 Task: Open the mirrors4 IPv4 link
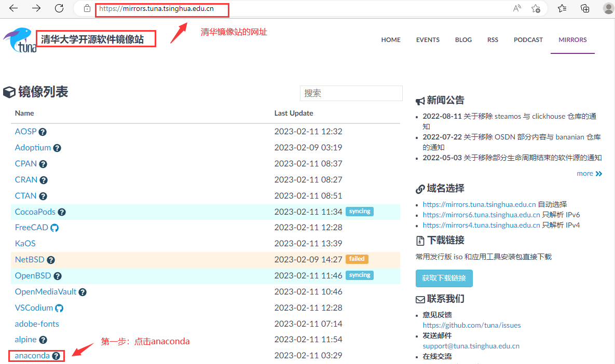click(x=481, y=225)
